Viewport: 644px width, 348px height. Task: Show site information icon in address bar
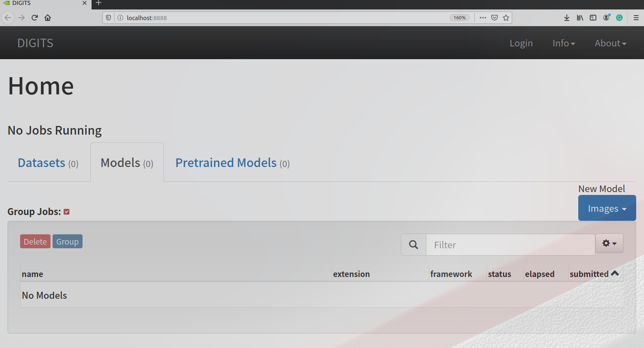pyautogui.click(x=120, y=18)
